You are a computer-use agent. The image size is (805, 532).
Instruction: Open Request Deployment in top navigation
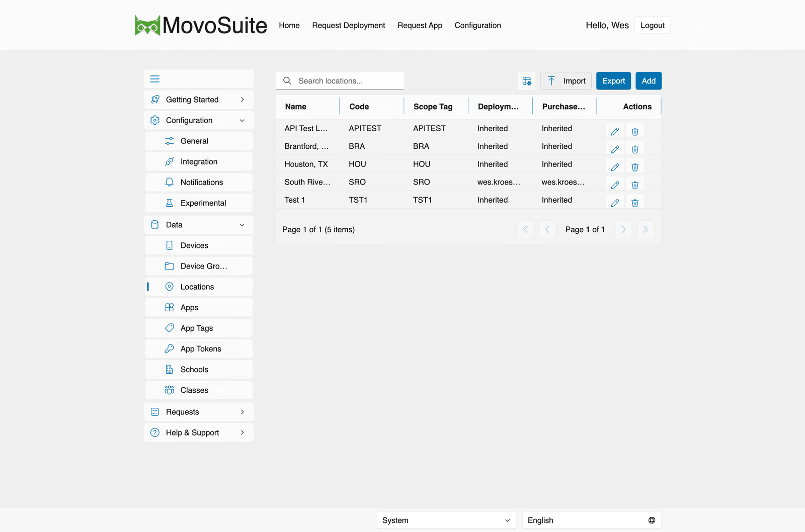(x=348, y=25)
